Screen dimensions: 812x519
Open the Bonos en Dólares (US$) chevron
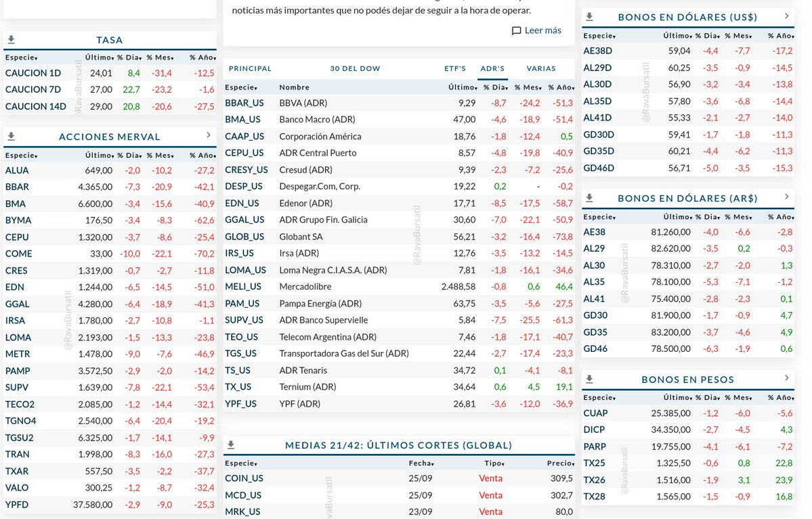[x=787, y=16]
